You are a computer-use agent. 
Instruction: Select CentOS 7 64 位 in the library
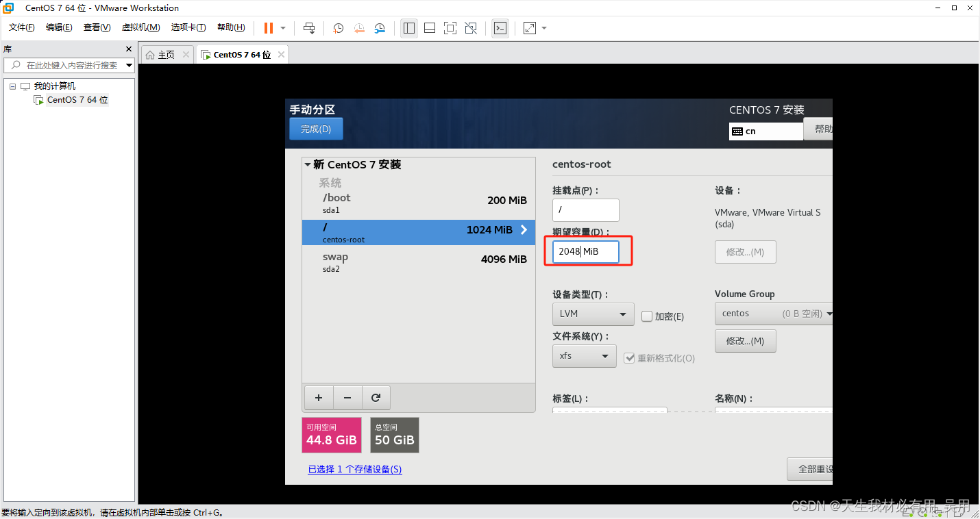point(77,100)
